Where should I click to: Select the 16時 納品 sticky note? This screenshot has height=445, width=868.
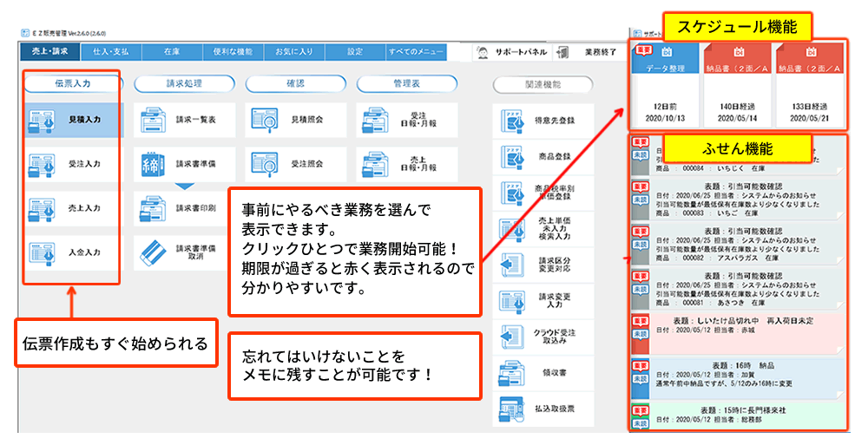(x=738, y=373)
